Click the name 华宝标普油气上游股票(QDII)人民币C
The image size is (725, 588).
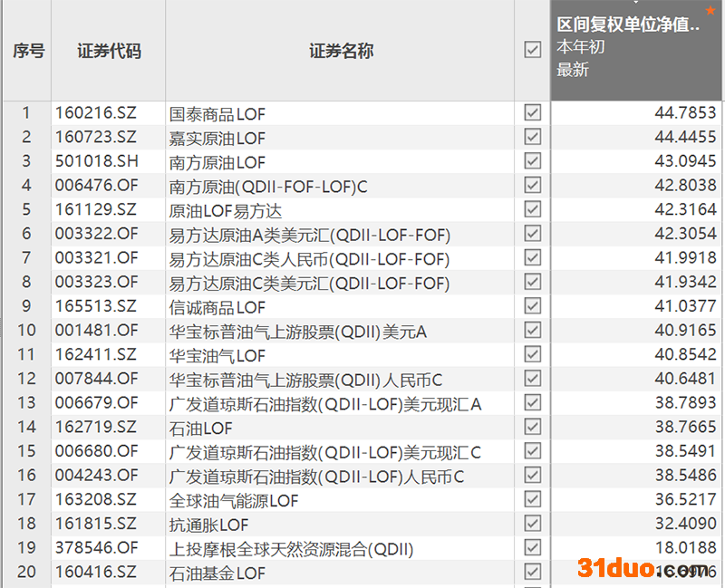[x=305, y=380]
